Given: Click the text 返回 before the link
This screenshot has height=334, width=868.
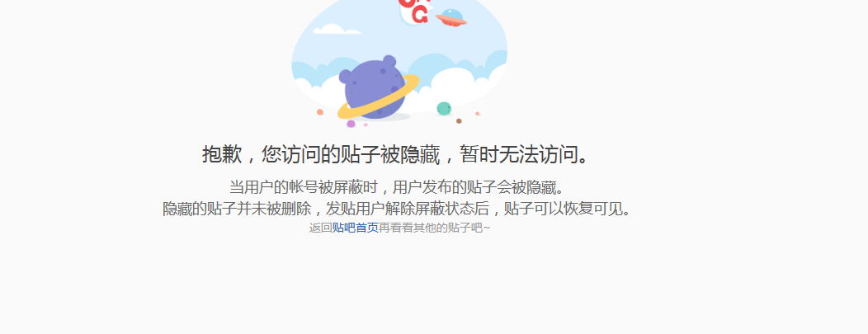Looking at the screenshot, I should pos(320,228).
